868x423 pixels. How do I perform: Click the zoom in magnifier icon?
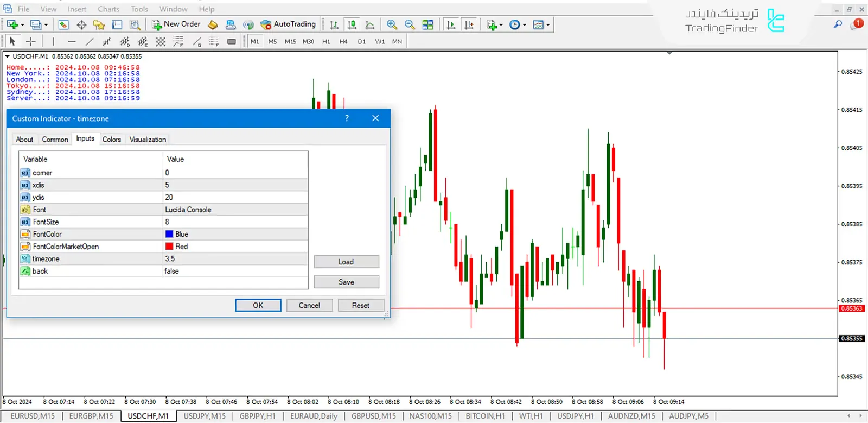(x=392, y=24)
